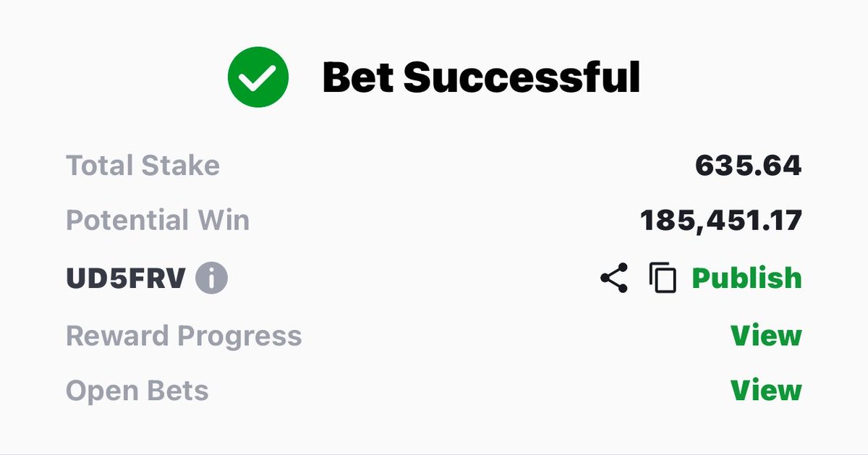Select the UD5FRV booking code text
The image size is (868, 455).
point(126,278)
